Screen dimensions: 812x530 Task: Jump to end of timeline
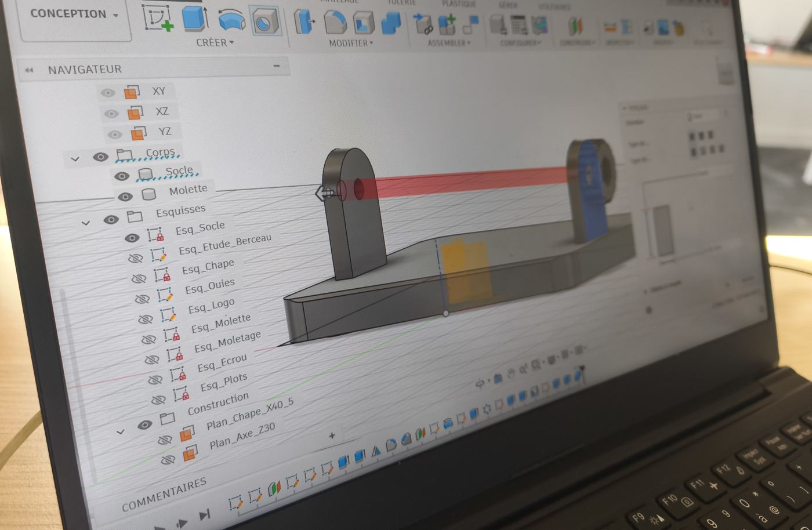pos(204,515)
